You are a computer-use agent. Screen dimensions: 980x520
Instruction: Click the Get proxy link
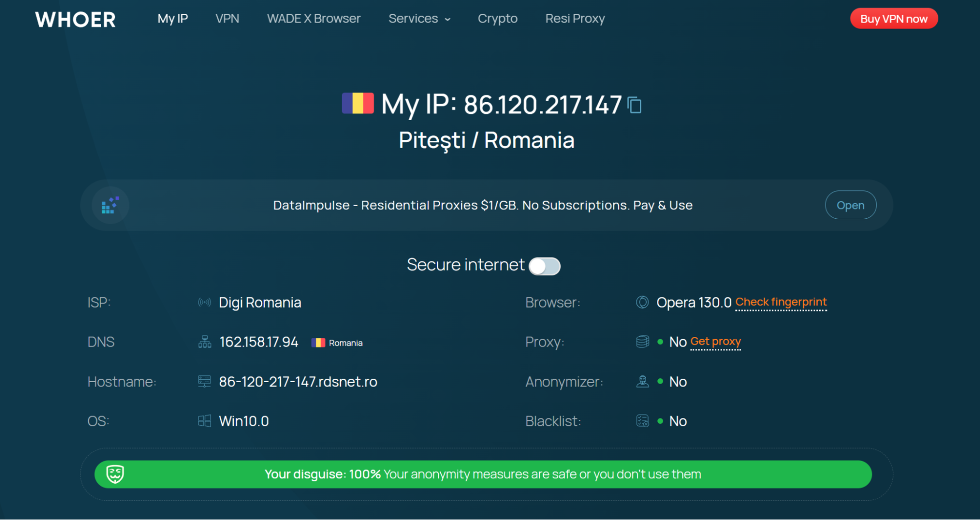coord(715,341)
